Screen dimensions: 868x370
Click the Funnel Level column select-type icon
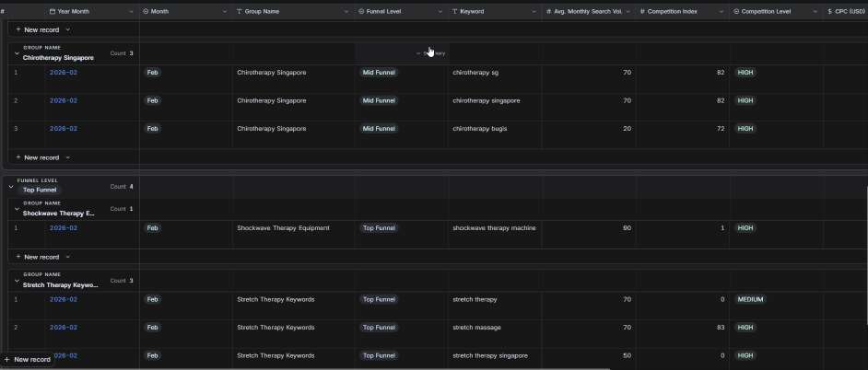click(361, 11)
